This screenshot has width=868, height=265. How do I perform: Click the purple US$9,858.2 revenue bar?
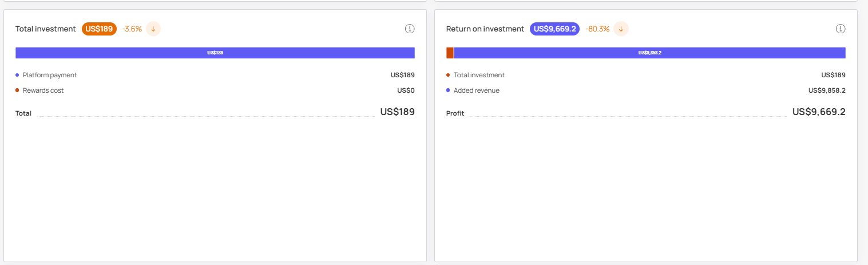point(649,53)
